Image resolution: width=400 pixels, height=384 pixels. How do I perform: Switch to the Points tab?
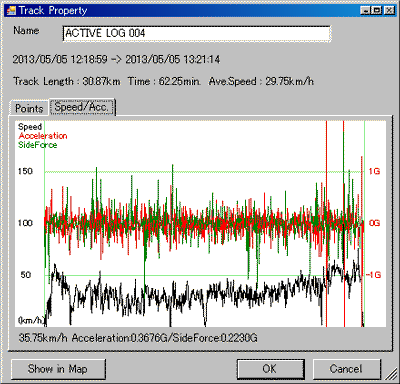[x=29, y=108]
